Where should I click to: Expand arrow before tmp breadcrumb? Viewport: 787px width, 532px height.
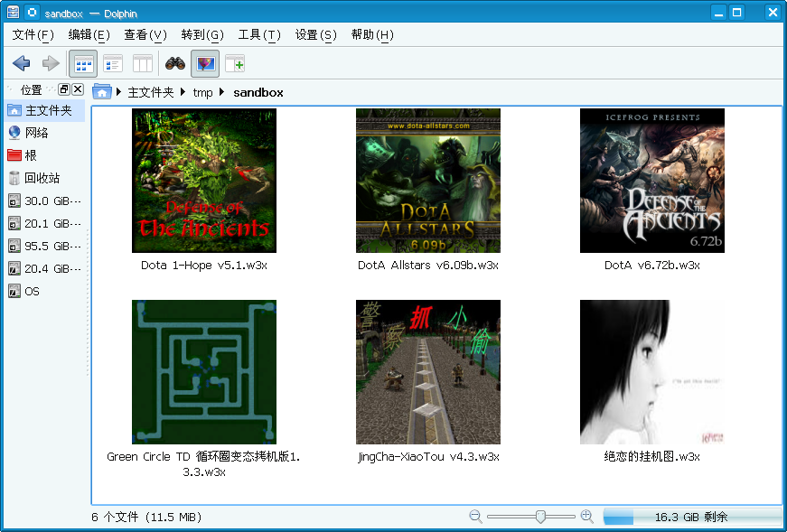point(183,92)
